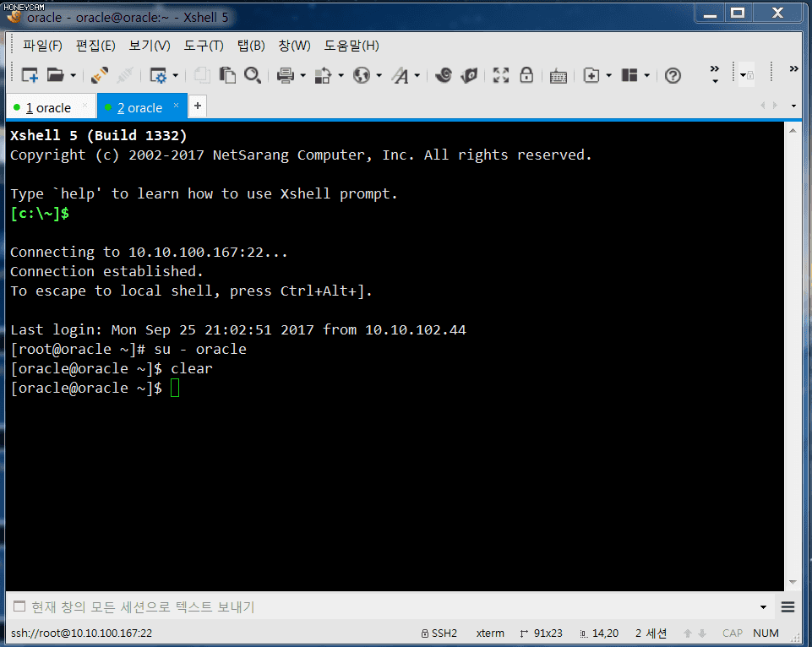
Task: Open the compose bar hamburger menu
Action: tap(787, 606)
